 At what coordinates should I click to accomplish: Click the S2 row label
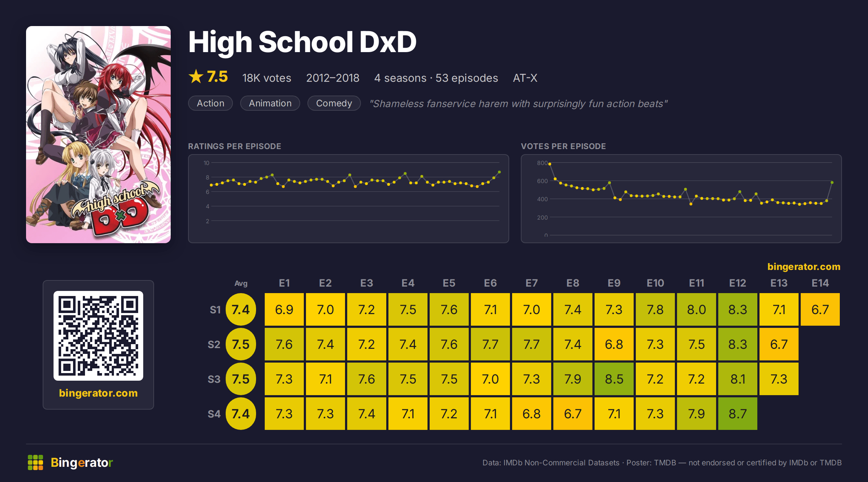(x=214, y=344)
